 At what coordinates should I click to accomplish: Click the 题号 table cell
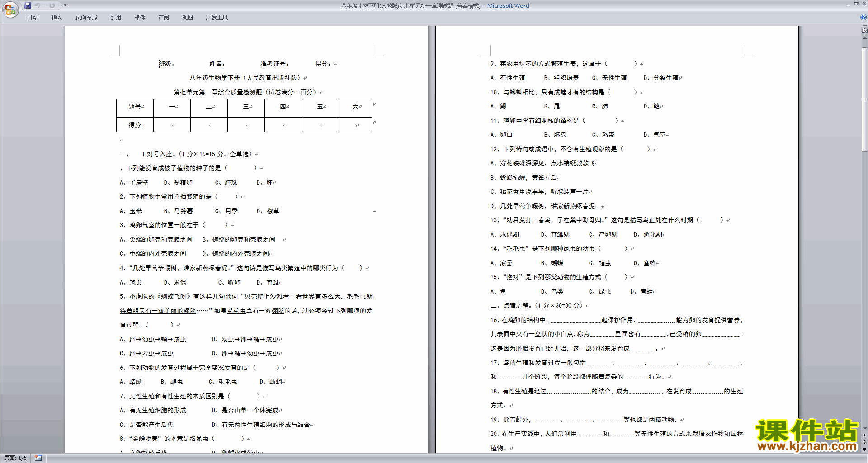tap(135, 108)
